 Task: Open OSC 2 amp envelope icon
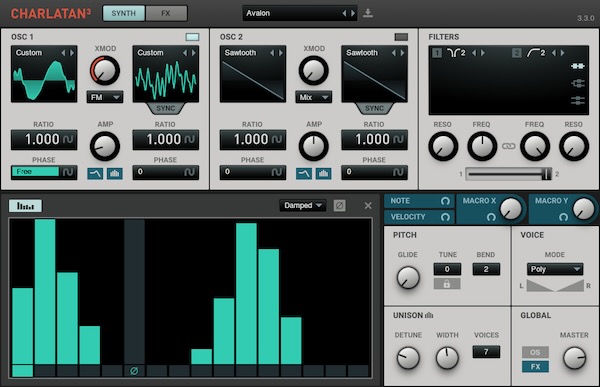coord(304,174)
